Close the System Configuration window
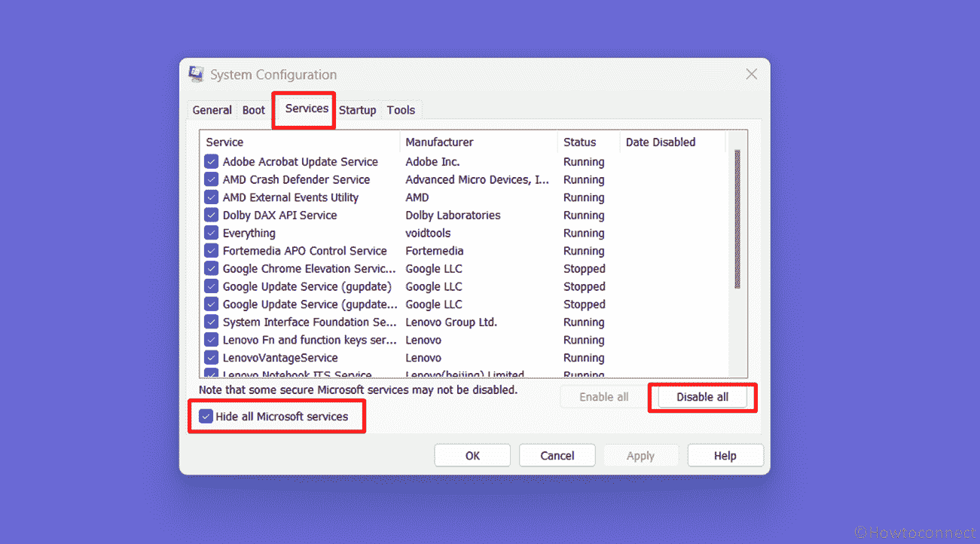 click(x=751, y=74)
